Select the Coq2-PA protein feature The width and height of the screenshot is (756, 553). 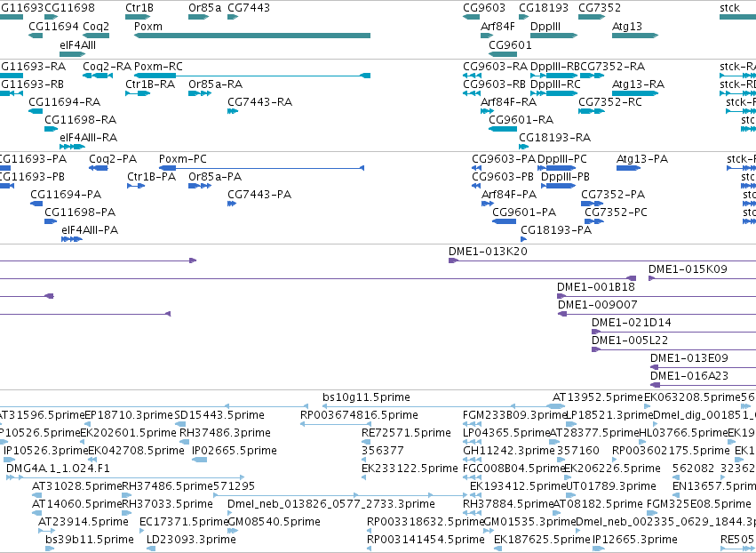pyautogui.click(x=99, y=168)
